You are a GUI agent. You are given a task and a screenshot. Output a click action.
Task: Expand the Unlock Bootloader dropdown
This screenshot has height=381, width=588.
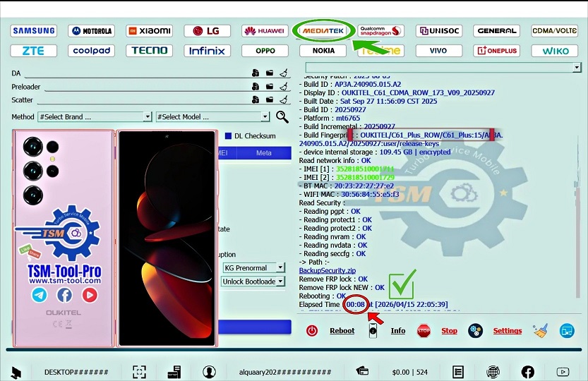point(253,282)
